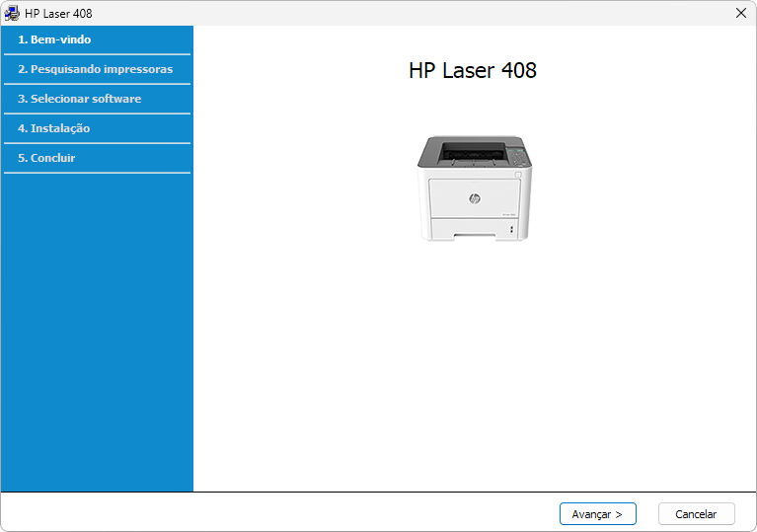This screenshot has height=532, width=757.
Task: Click the HP Laser 408 heading text
Action: click(472, 70)
